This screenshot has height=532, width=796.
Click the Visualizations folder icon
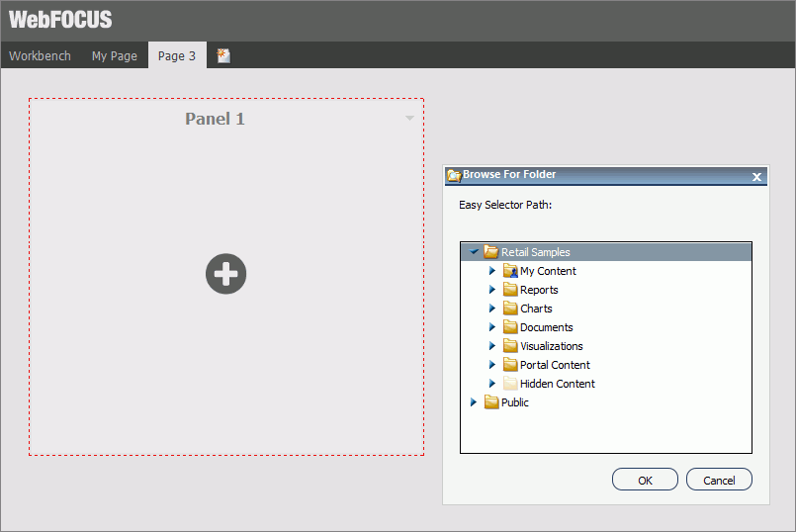pyautogui.click(x=510, y=346)
